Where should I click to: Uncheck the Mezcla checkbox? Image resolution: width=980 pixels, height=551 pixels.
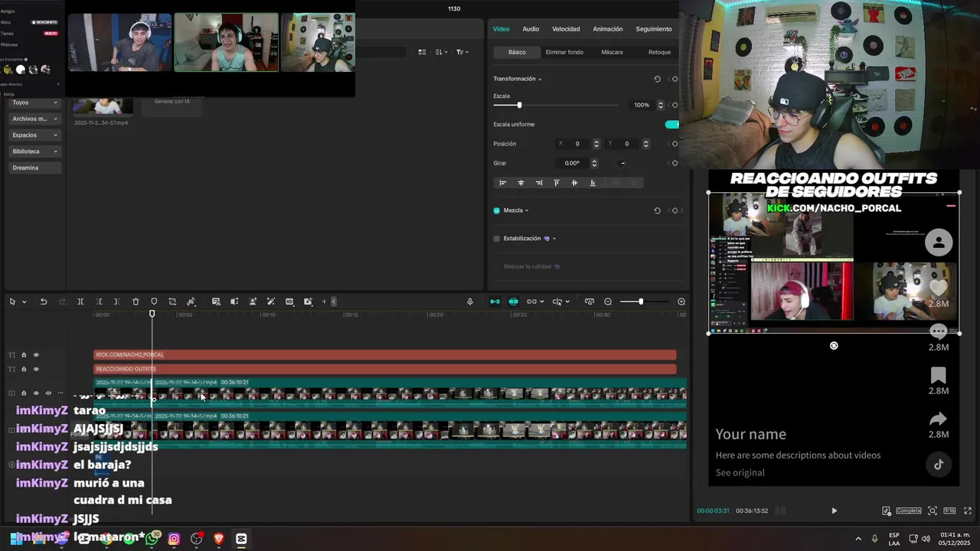(x=497, y=210)
